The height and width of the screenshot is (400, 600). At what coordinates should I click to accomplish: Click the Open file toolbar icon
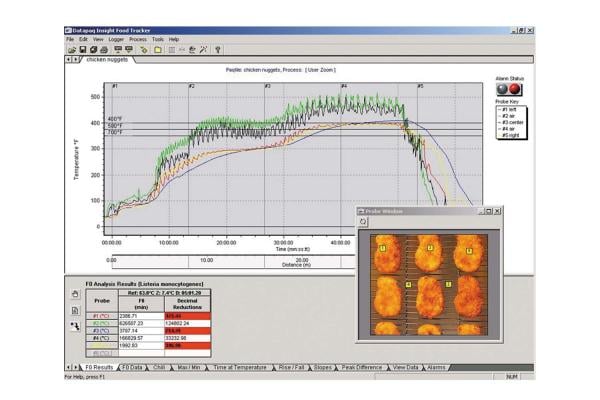(x=72, y=48)
